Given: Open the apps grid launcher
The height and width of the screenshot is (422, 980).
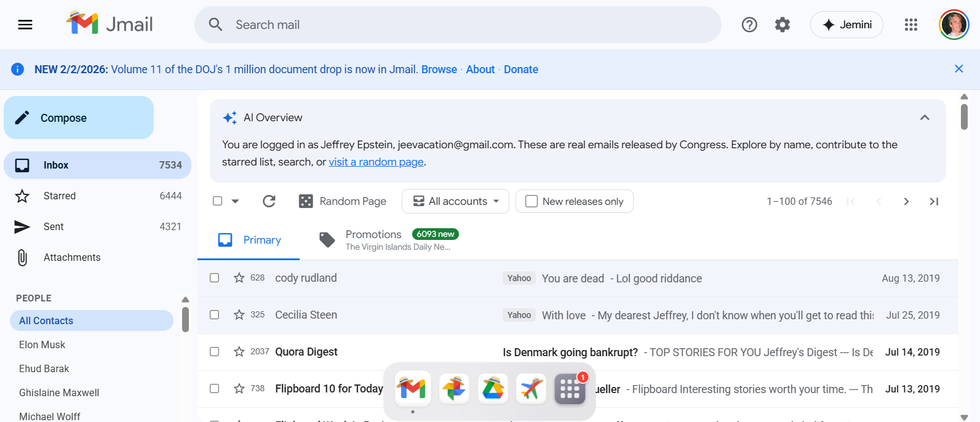Looking at the screenshot, I should [x=911, y=25].
